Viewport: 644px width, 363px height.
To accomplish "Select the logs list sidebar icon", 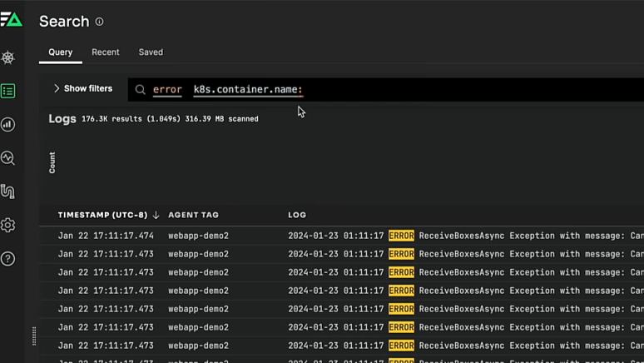I will [7, 91].
